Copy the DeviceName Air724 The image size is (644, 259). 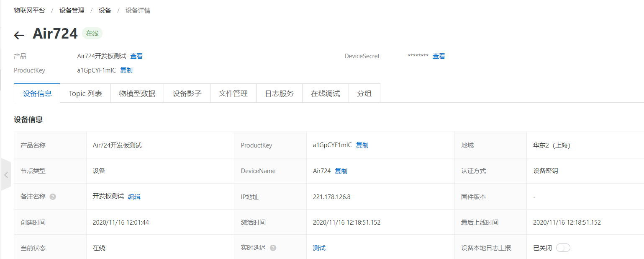341,171
